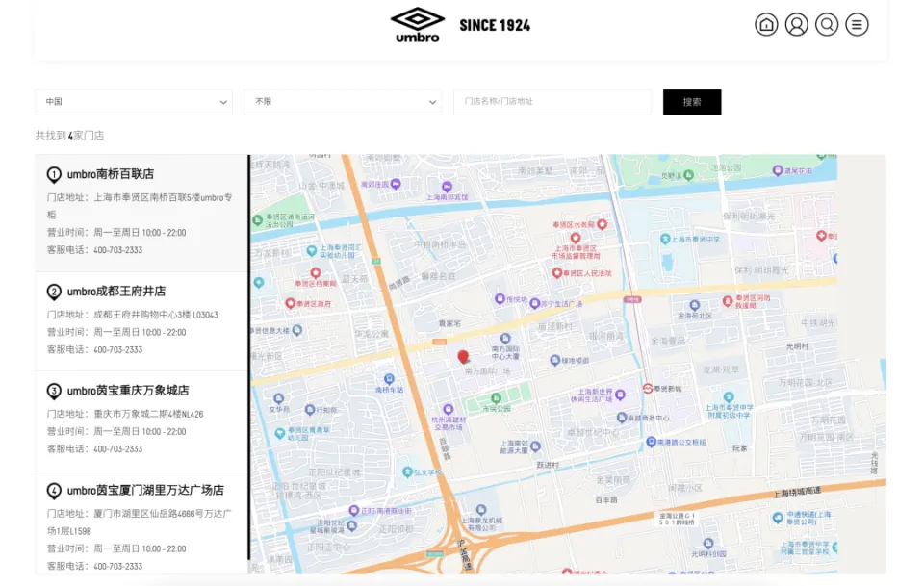
Task: Click the 共找到4家门店 result count text
Action: pyautogui.click(x=69, y=136)
